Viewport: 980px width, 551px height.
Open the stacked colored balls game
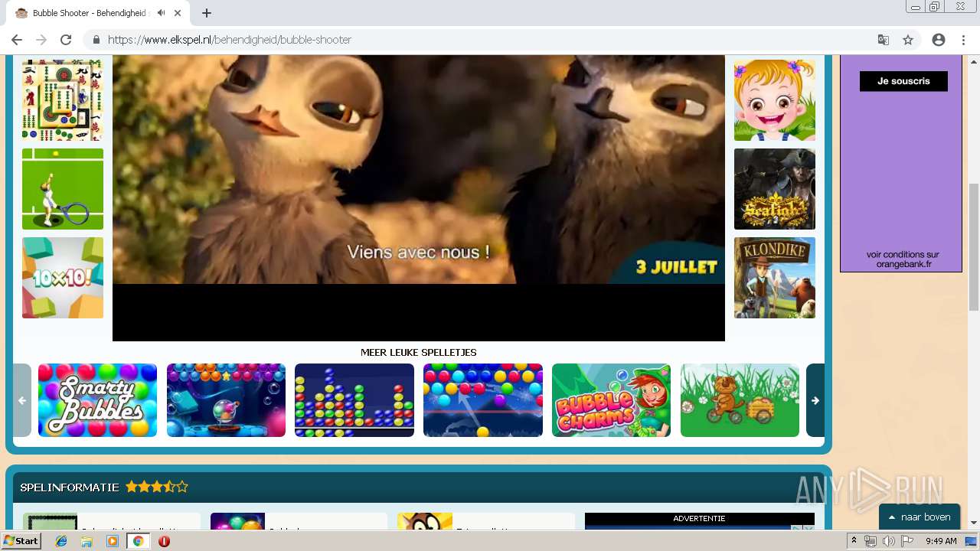click(354, 400)
